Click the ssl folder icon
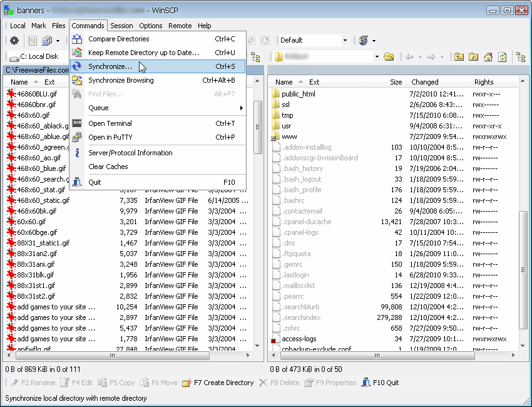The image size is (532, 407). pos(276,105)
